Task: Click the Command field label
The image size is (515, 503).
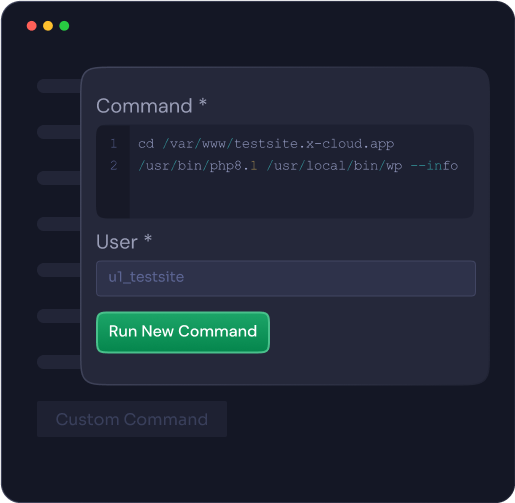Action: [x=144, y=106]
